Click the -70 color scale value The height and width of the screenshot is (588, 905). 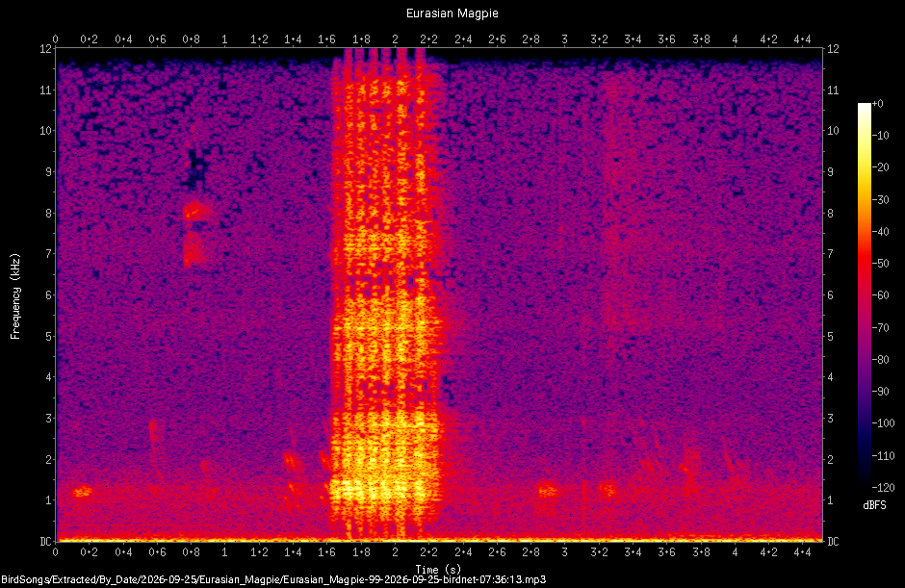(x=880, y=327)
